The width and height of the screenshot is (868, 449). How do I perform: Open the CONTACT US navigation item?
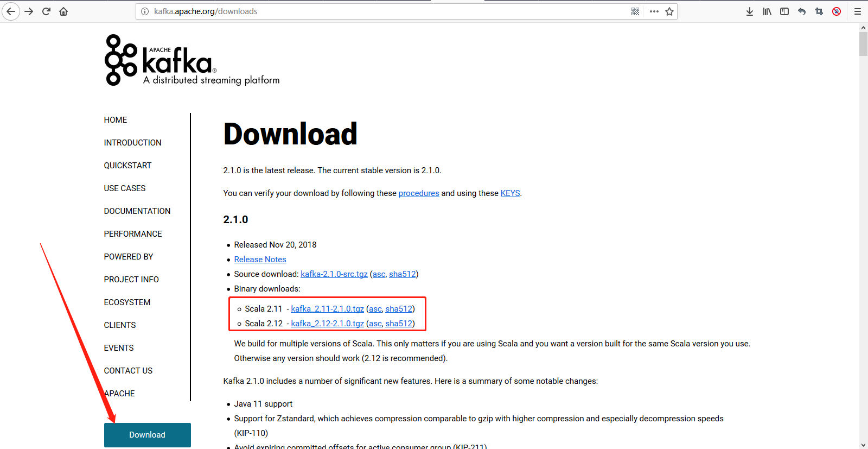(x=129, y=371)
